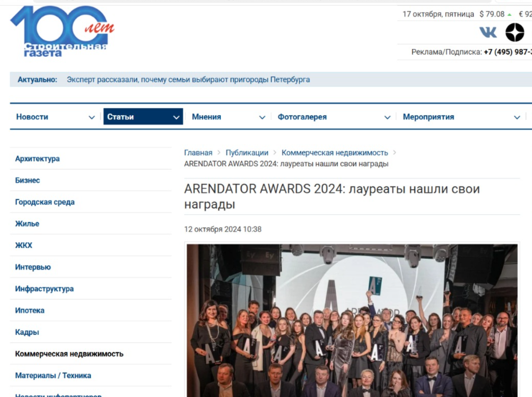The image size is (532, 397).
Task: Expand the Новости menu chevron
Action: tap(92, 117)
